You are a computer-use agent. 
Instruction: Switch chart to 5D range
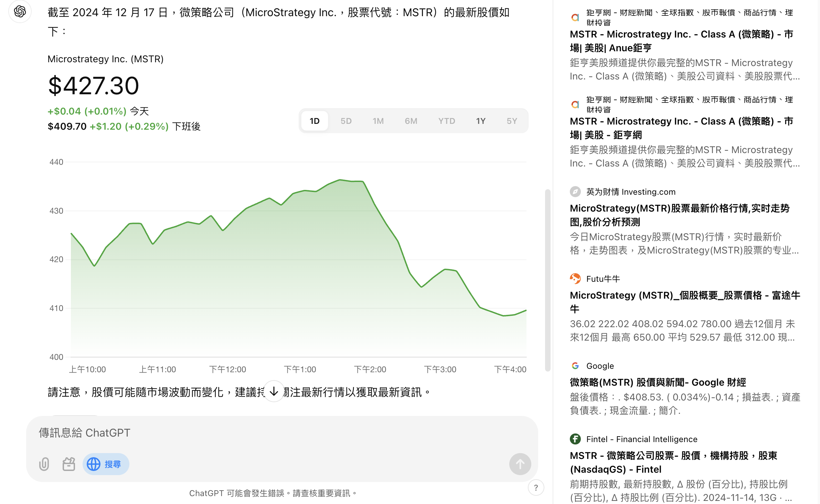pyautogui.click(x=346, y=121)
